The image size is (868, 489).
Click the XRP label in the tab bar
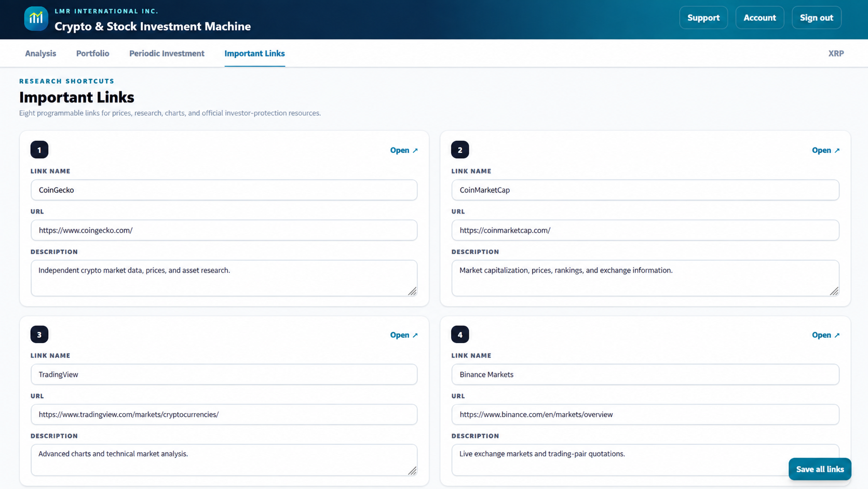pos(836,53)
